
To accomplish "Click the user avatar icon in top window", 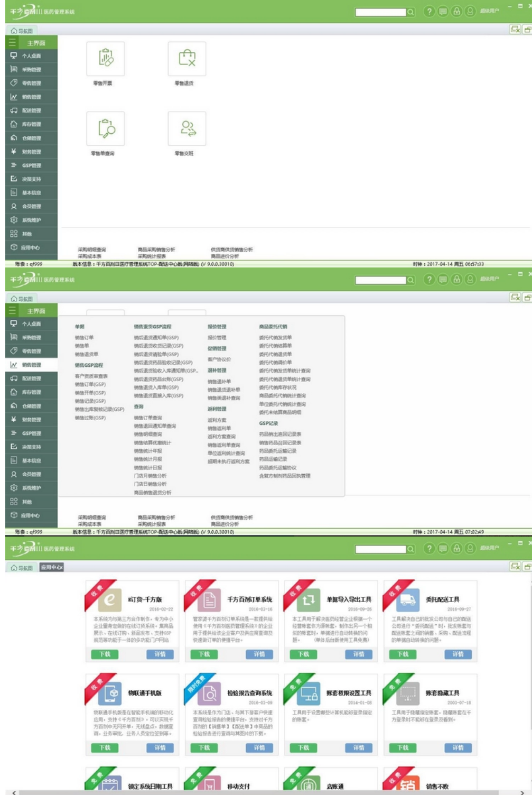I will [x=470, y=12].
